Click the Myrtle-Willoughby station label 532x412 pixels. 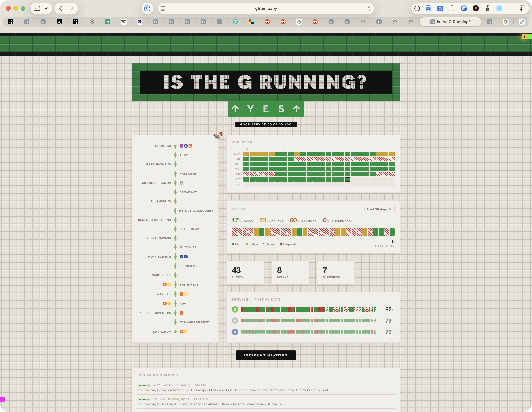pyautogui.click(x=196, y=211)
